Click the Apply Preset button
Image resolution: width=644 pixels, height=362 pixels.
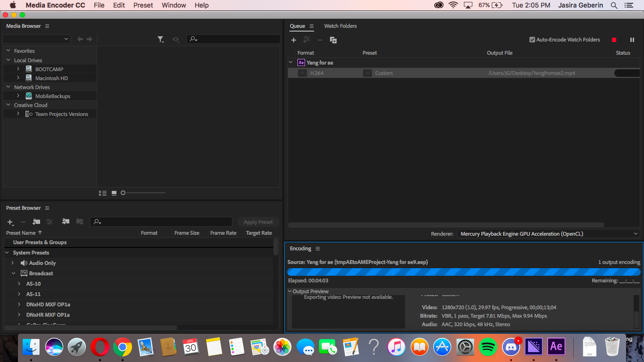pos(258,222)
